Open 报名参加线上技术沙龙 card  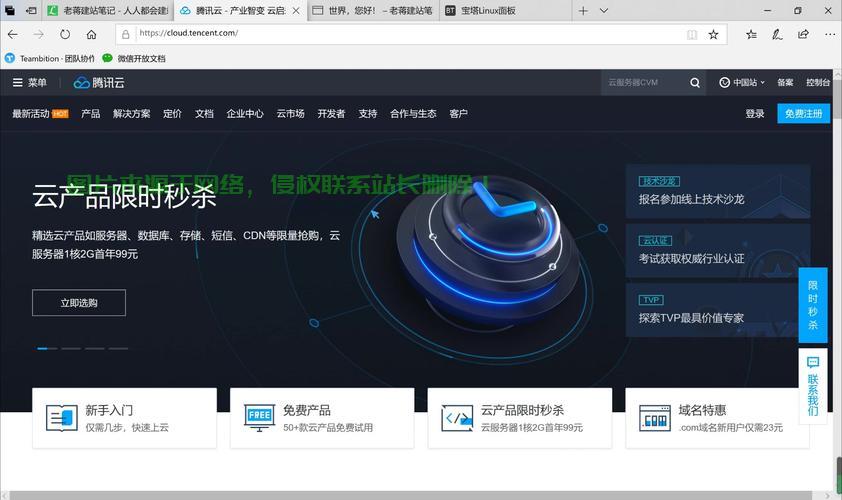(x=718, y=191)
